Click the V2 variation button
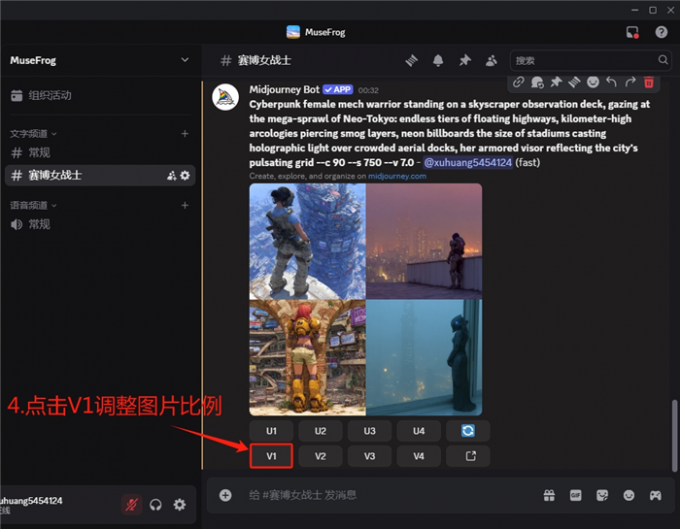The image size is (680, 529). tap(320, 456)
